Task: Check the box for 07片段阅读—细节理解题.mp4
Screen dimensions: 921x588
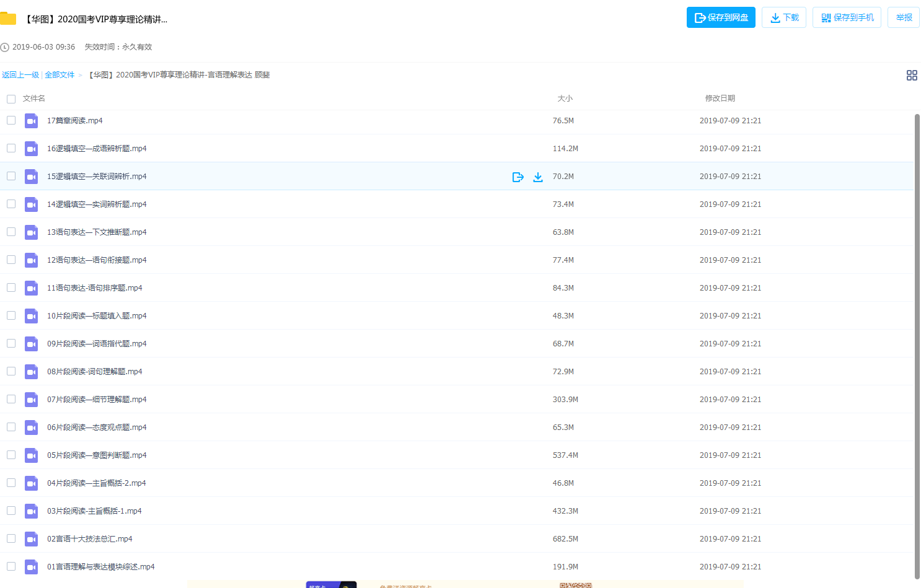Action: (11, 399)
